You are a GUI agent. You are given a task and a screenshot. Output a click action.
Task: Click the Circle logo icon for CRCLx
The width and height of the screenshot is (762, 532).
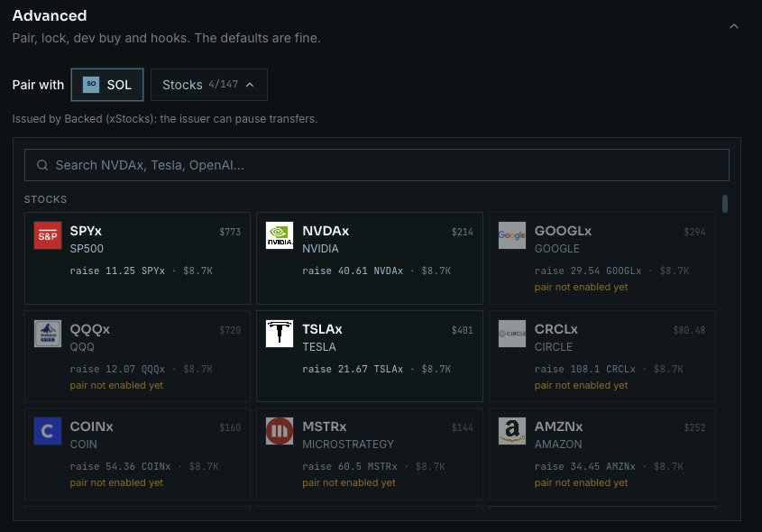pos(512,334)
